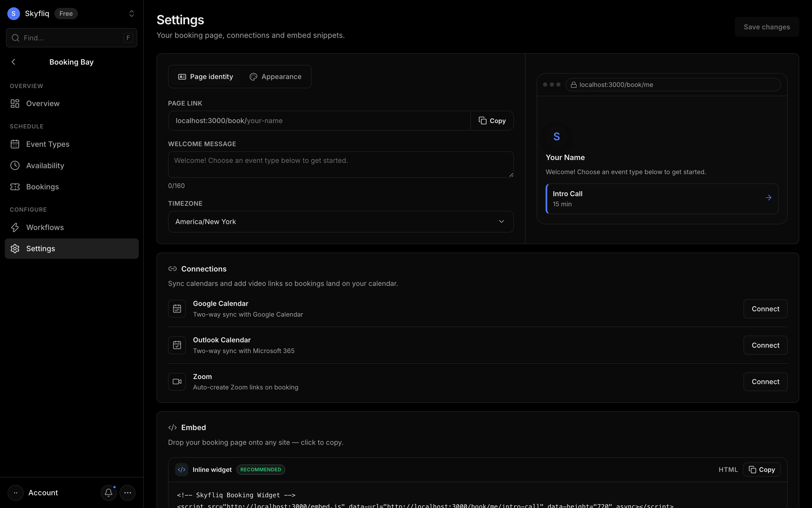812x508 pixels.
Task: Click the RECOMMENDED badge
Action: click(x=261, y=470)
